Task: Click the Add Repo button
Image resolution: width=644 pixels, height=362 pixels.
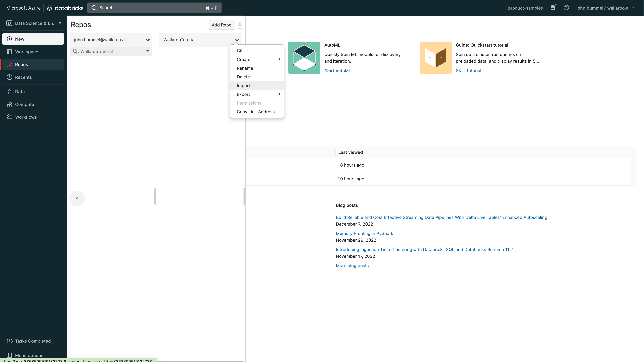Action: pos(221,25)
